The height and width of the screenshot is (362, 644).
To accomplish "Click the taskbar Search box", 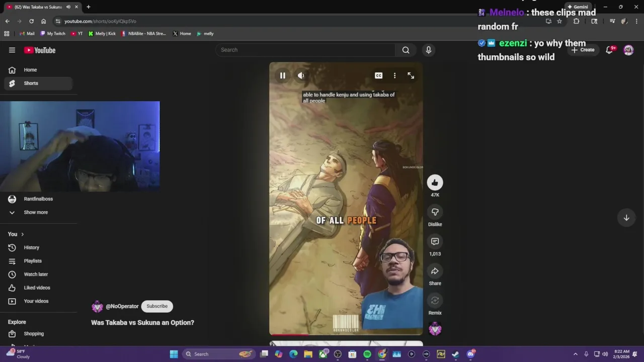I will click(x=218, y=354).
